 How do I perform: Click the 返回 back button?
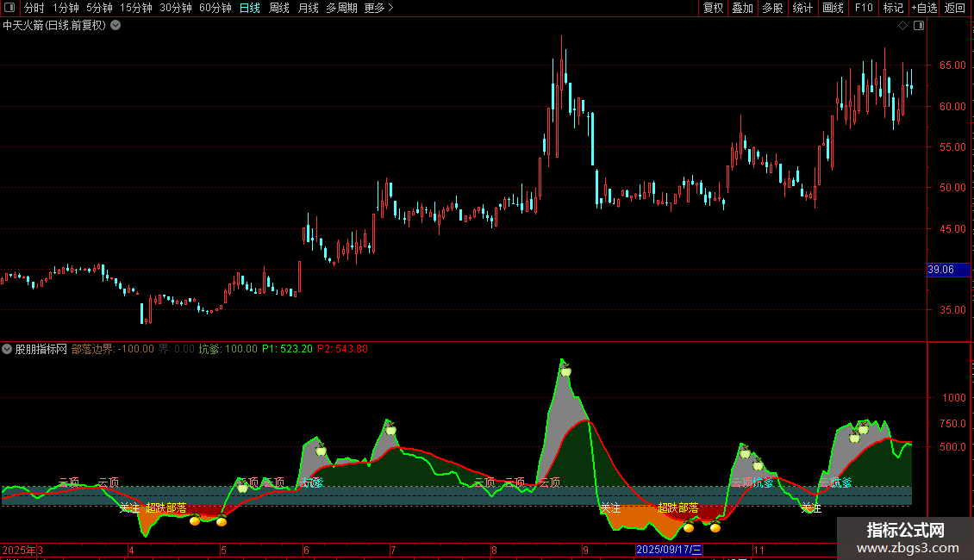tap(955, 8)
